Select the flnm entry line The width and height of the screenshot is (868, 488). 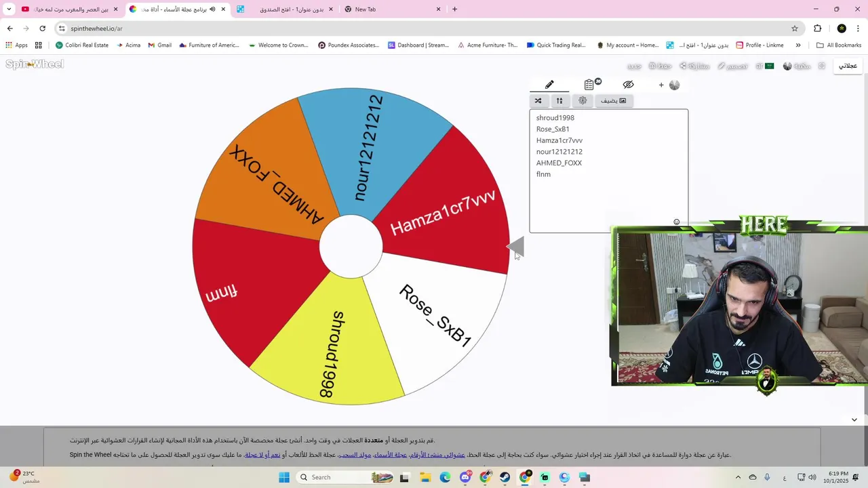coord(543,174)
